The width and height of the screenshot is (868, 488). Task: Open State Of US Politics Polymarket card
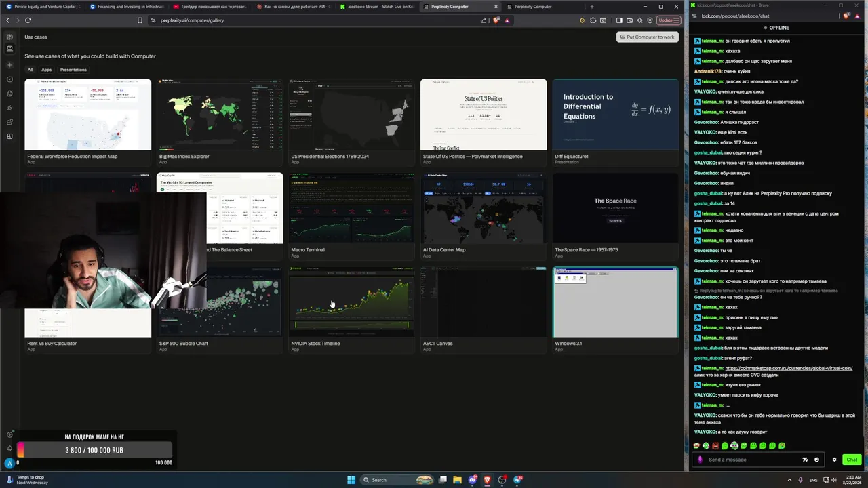[484, 122]
